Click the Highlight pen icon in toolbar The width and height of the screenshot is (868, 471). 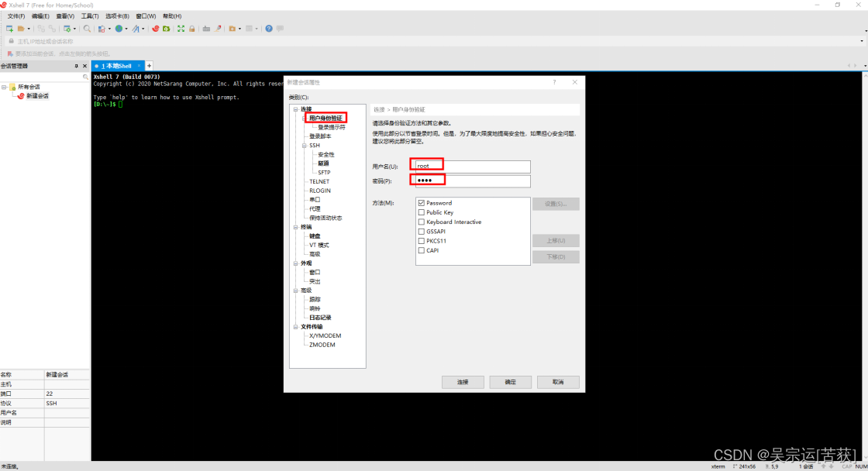[x=218, y=28]
